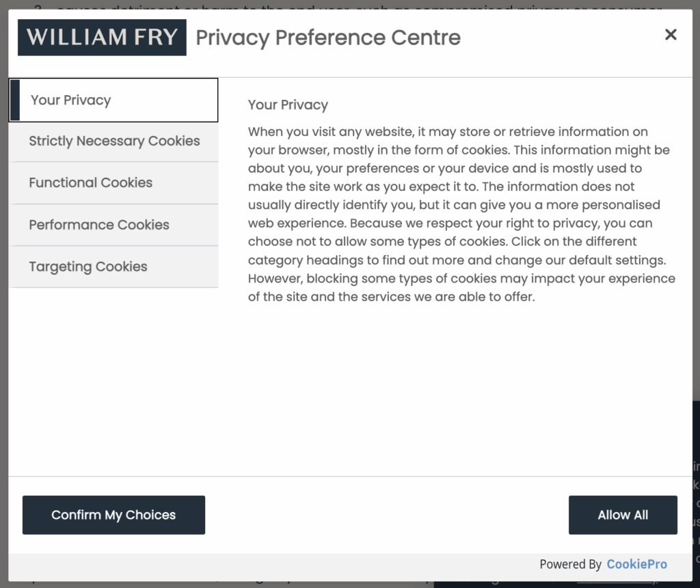Viewport: 700px width, 588px height.
Task: Click the Your Privacy heading text
Action: (288, 105)
